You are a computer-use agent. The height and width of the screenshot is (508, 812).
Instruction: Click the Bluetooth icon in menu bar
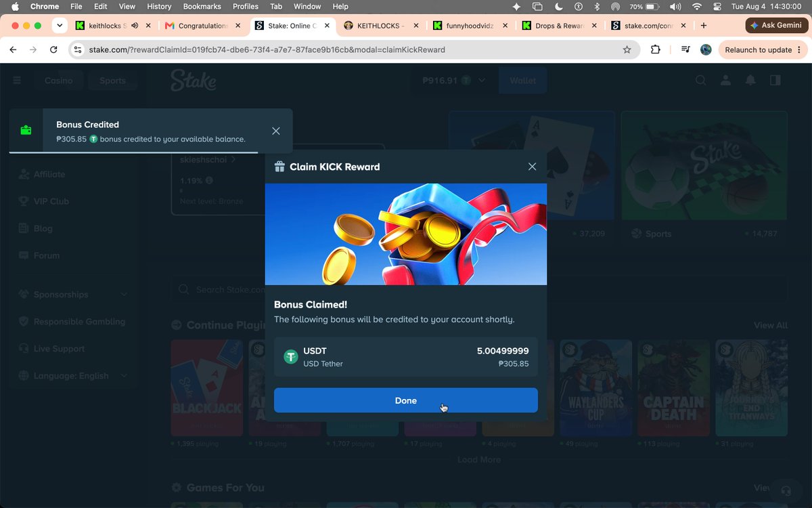pos(597,7)
